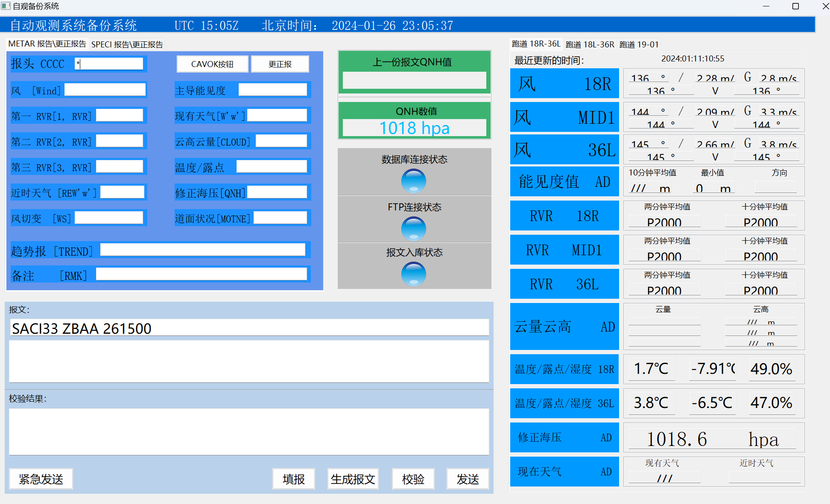The width and height of the screenshot is (830, 504).
Task: Click the 能见度值 AD label
Action: (x=564, y=181)
